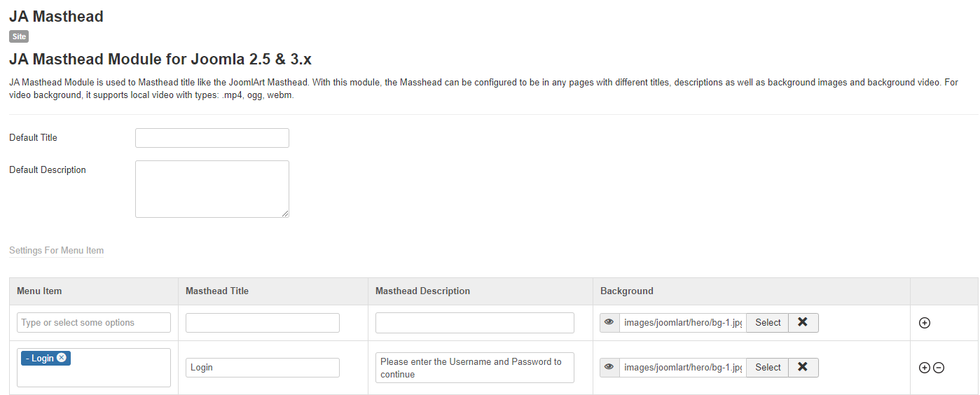This screenshot has width=980, height=395.
Task: Click the Masthead Title field containing Login
Action: (x=263, y=368)
